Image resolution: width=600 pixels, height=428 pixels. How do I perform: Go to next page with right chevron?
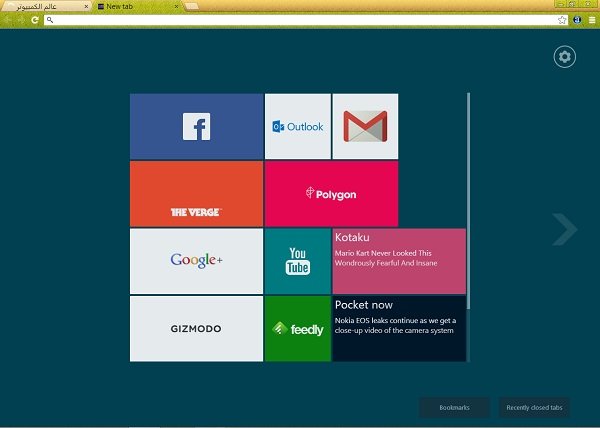click(564, 229)
